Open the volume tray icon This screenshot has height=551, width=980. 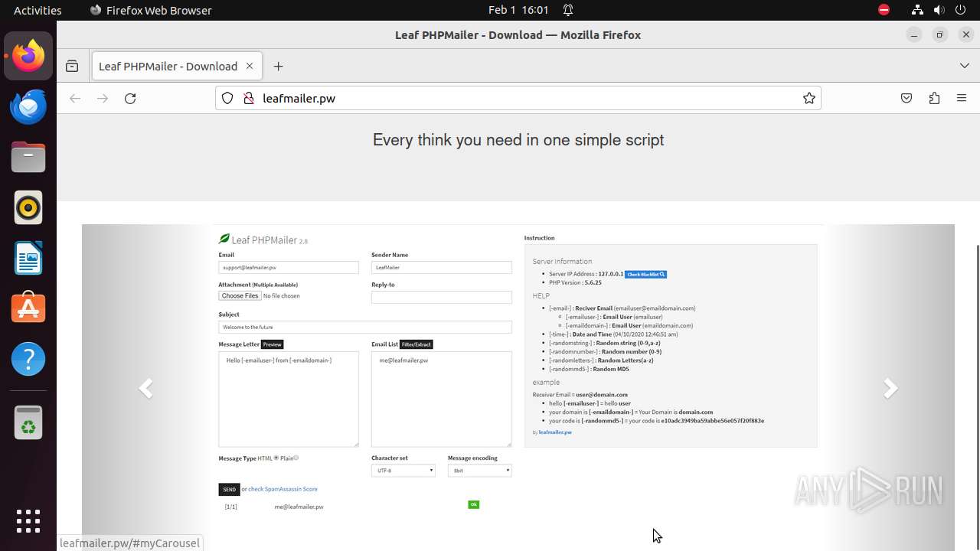[941, 10]
